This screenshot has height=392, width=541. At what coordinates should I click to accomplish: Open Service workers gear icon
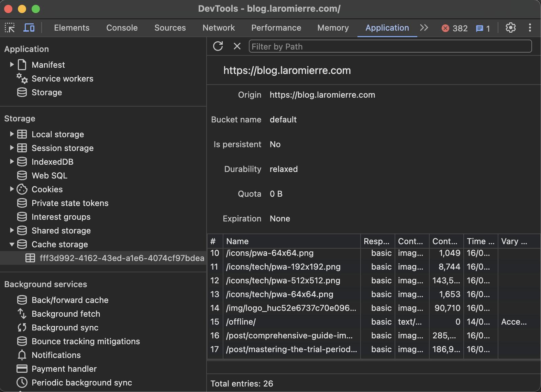point(22,78)
